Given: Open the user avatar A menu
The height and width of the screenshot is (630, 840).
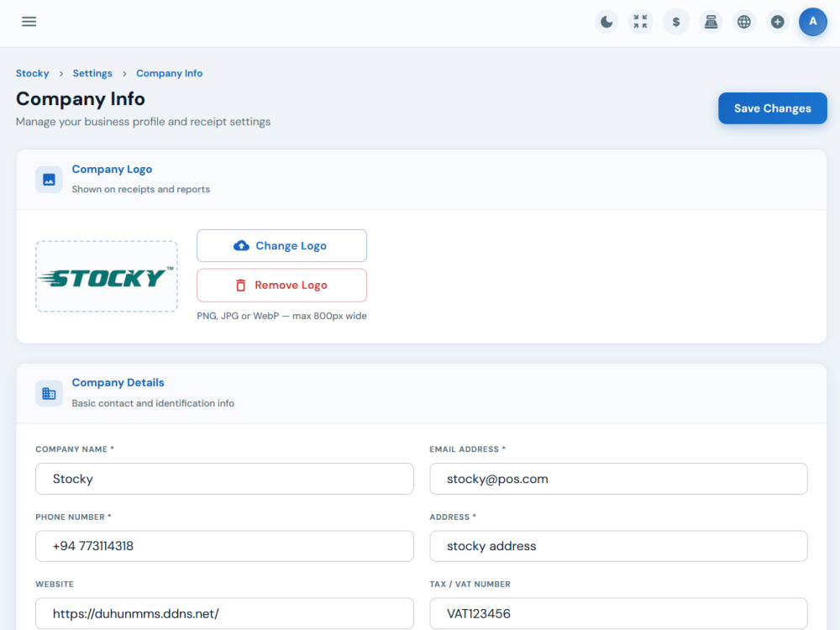Looking at the screenshot, I should point(812,22).
